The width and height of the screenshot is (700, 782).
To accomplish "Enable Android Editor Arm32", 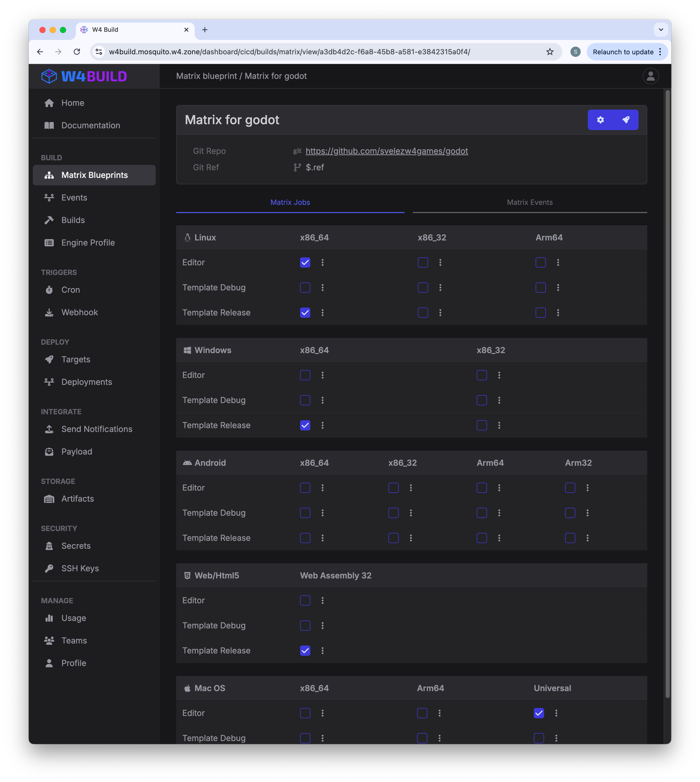I will point(570,488).
